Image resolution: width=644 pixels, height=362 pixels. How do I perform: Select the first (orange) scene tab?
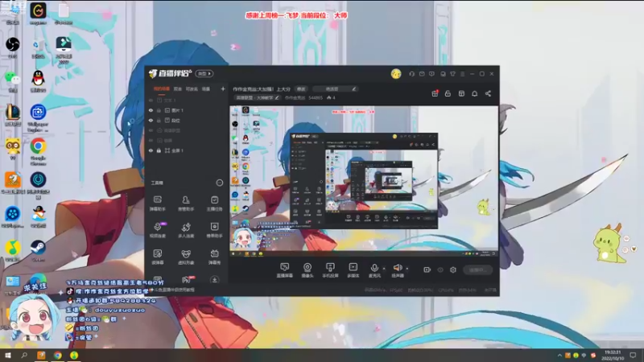(x=162, y=88)
